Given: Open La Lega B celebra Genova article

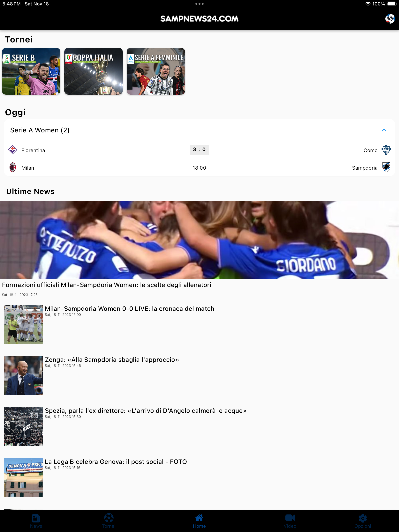Looking at the screenshot, I should pyautogui.click(x=116, y=462).
